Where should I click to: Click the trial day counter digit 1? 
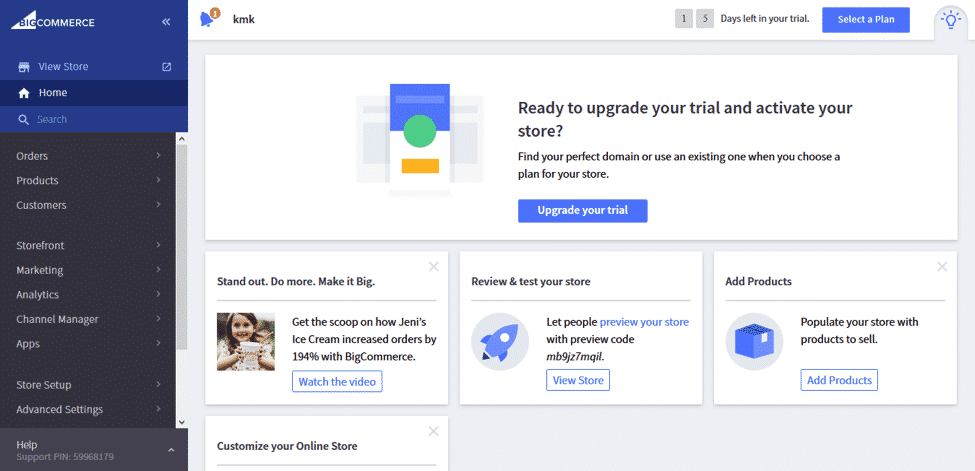[x=683, y=19]
